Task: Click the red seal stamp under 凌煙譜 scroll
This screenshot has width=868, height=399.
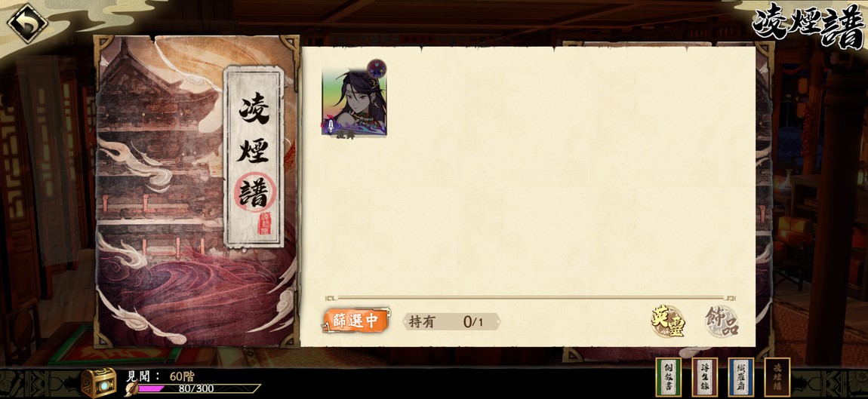Action: coord(265,223)
